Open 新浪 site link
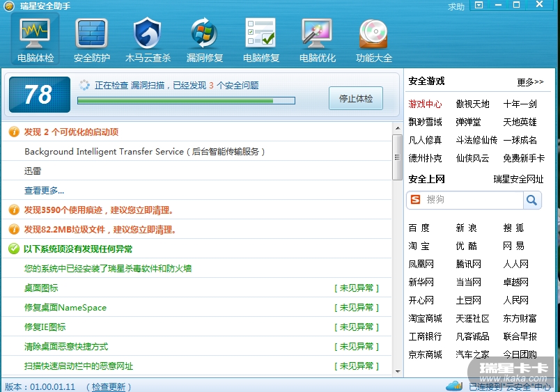This screenshot has width=560, height=392. [467, 228]
